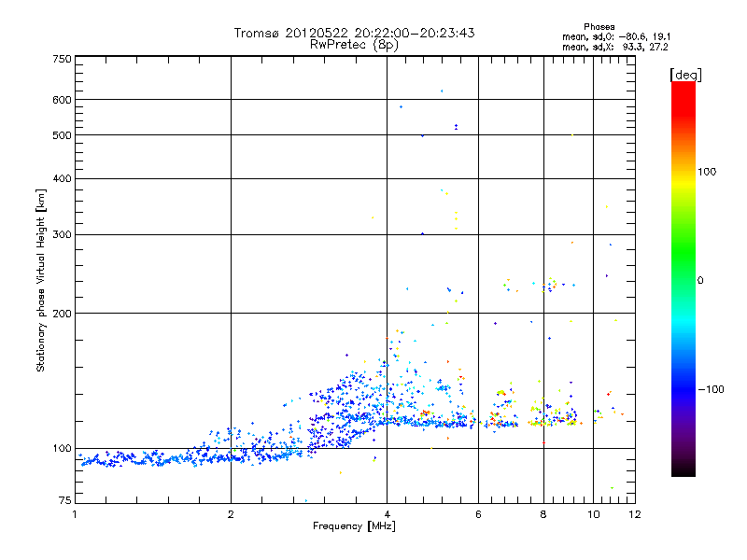Click the x-axis tick label "6"
The image size is (747, 560).
pos(478,514)
